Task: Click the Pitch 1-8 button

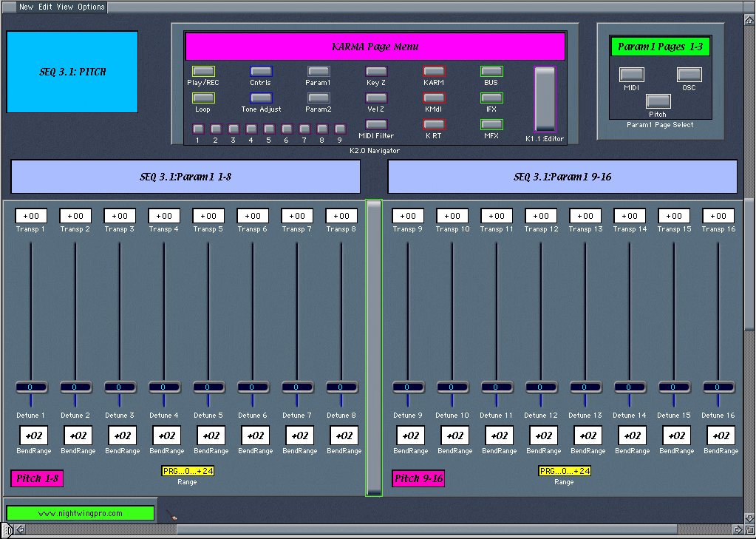Action: 37,478
